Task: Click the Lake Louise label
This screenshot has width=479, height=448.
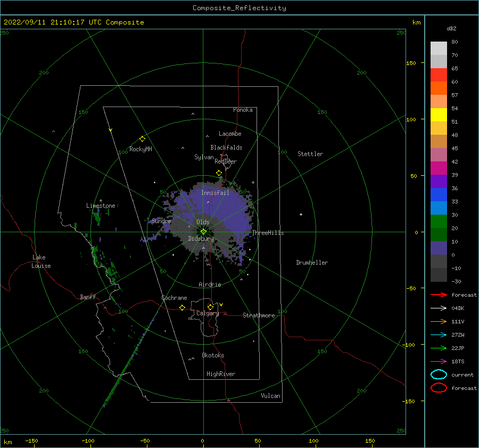Action: tap(41, 262)
